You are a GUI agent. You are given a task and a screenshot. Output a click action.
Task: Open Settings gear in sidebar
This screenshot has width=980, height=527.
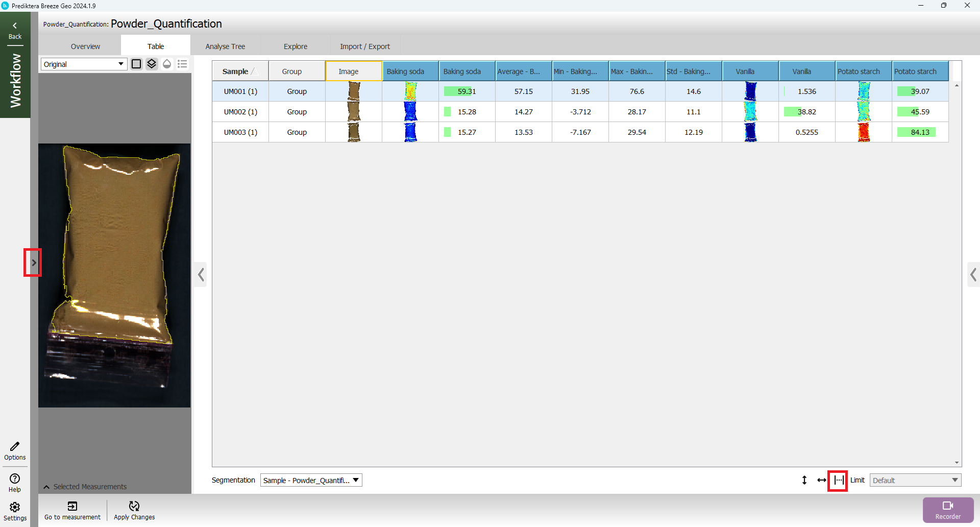click(15, 511)
